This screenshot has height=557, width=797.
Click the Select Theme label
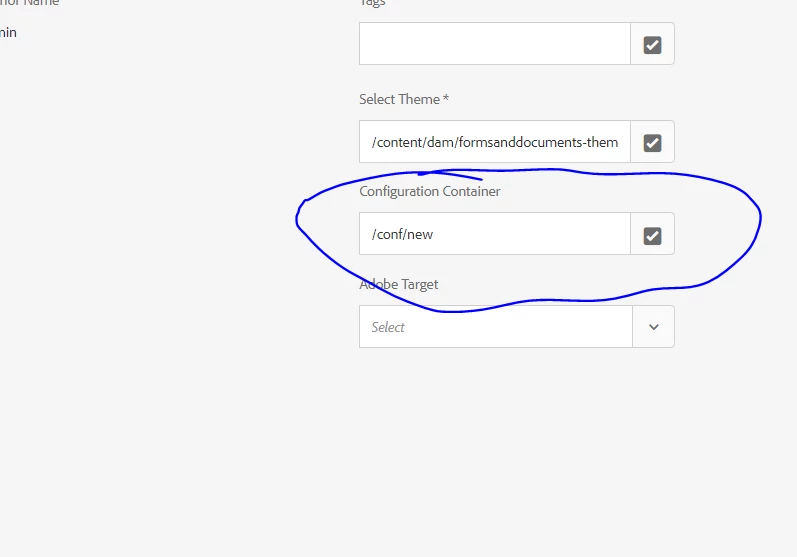coord(404,99)
